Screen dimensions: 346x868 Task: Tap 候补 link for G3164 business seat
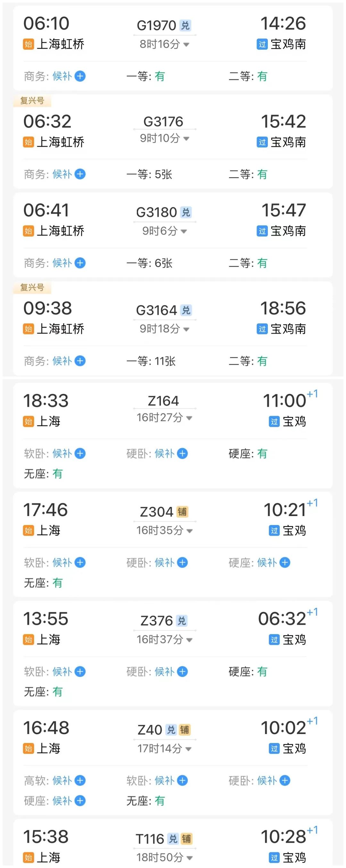click(62, 361)
